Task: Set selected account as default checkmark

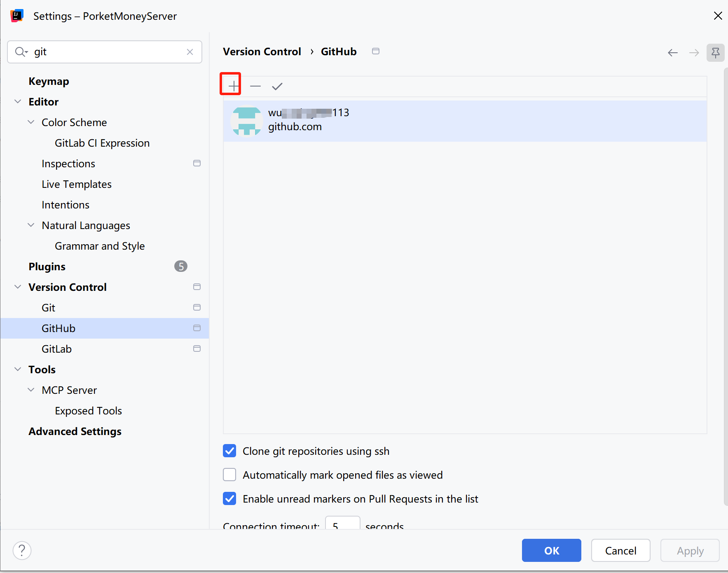Action: click(277, 86)
